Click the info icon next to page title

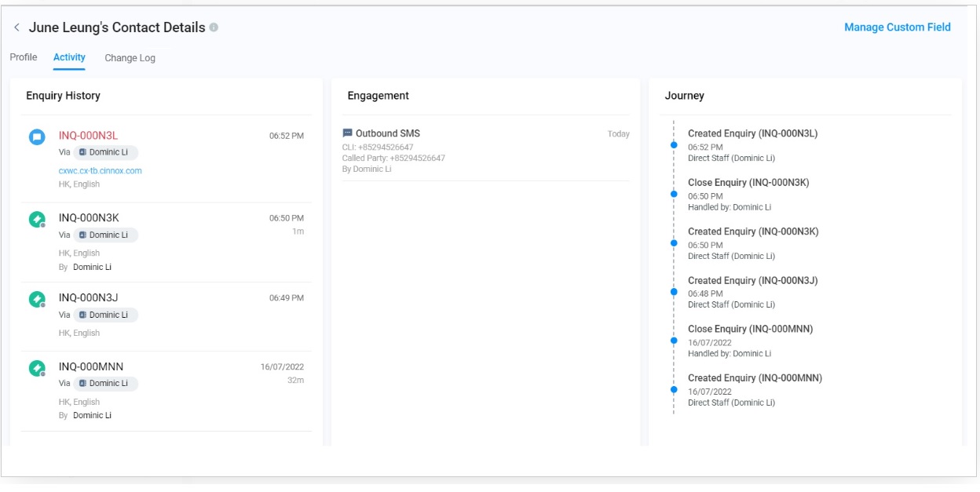tap(214, 27)
